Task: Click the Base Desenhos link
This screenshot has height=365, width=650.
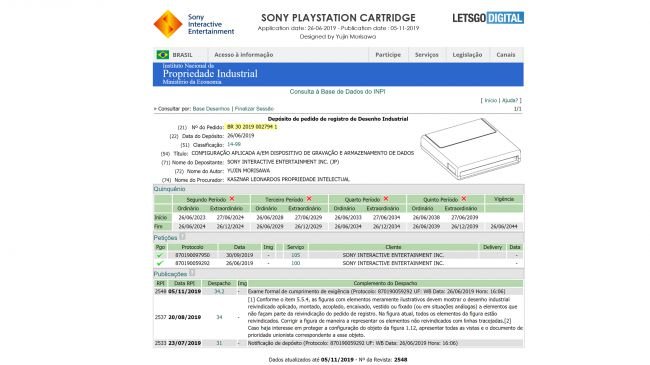Action: (211, 109)
